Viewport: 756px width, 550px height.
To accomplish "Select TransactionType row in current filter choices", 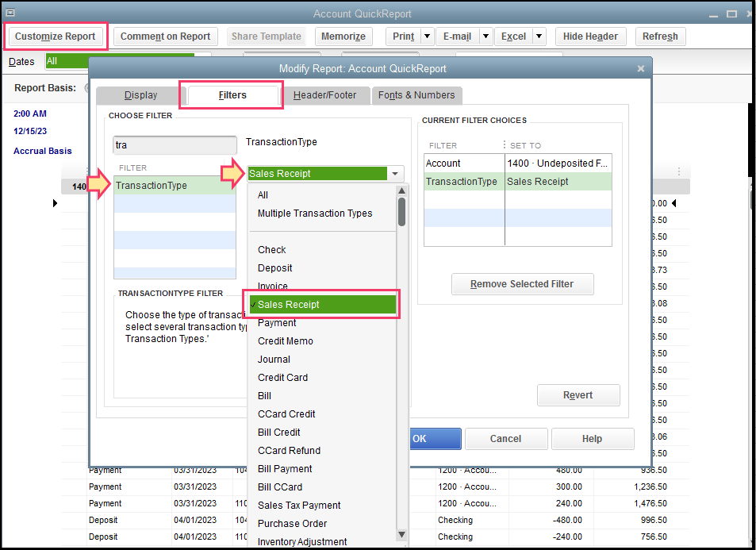I will [x=518, y=182].
